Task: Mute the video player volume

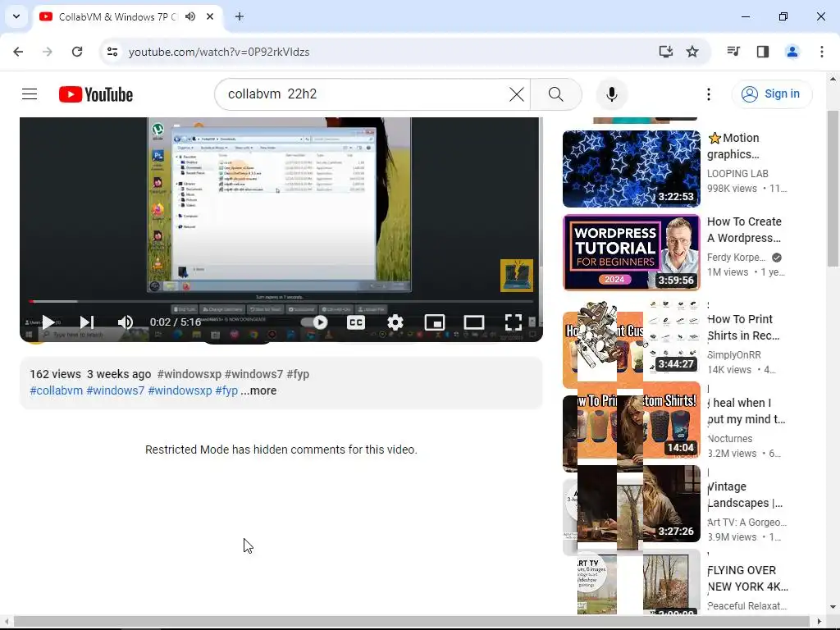Action: coord(126,322)
